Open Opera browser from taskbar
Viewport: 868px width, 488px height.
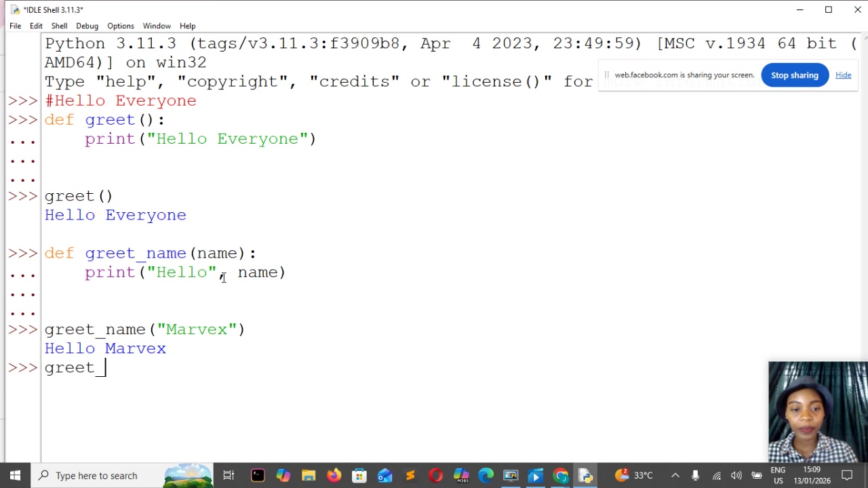coord(435,475)
